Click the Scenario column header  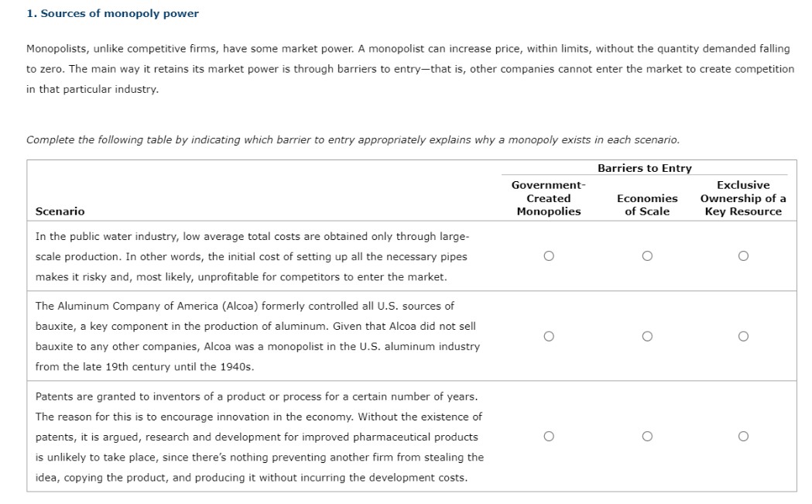(x=60, y=211)
